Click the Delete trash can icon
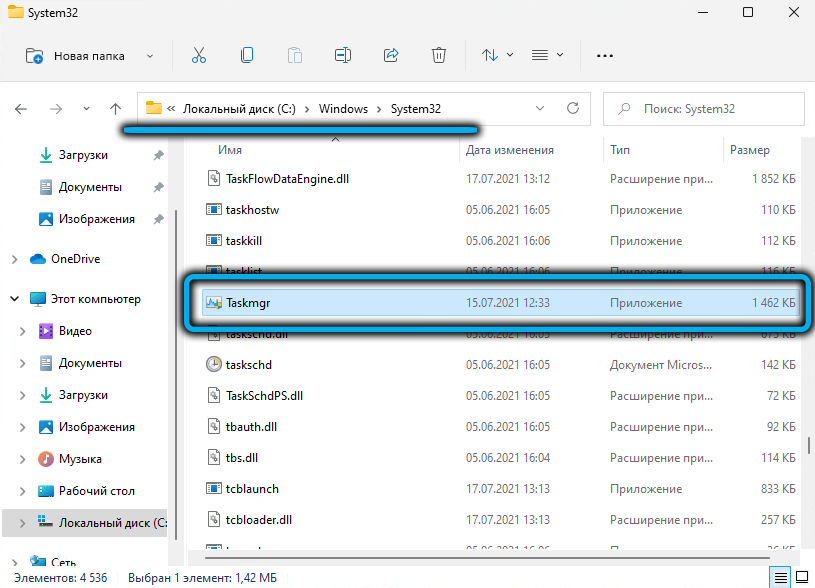This screenshot has width=815, height=588. 438,55
